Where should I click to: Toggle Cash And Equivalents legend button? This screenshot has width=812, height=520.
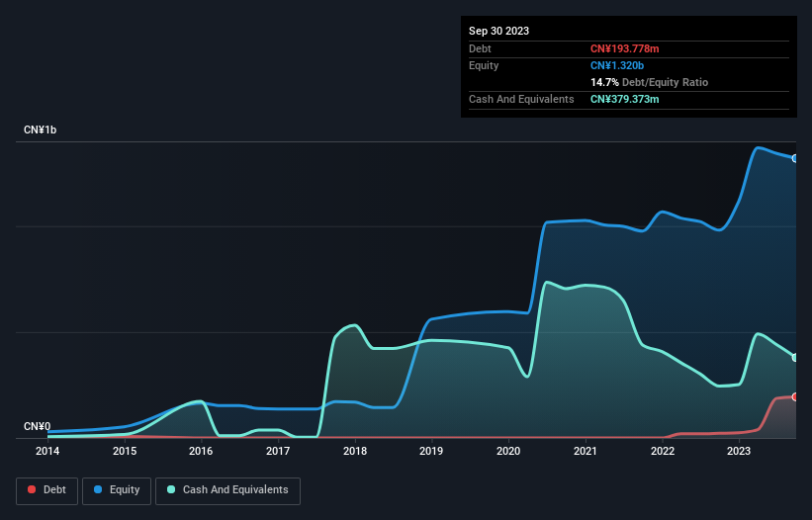227,490
